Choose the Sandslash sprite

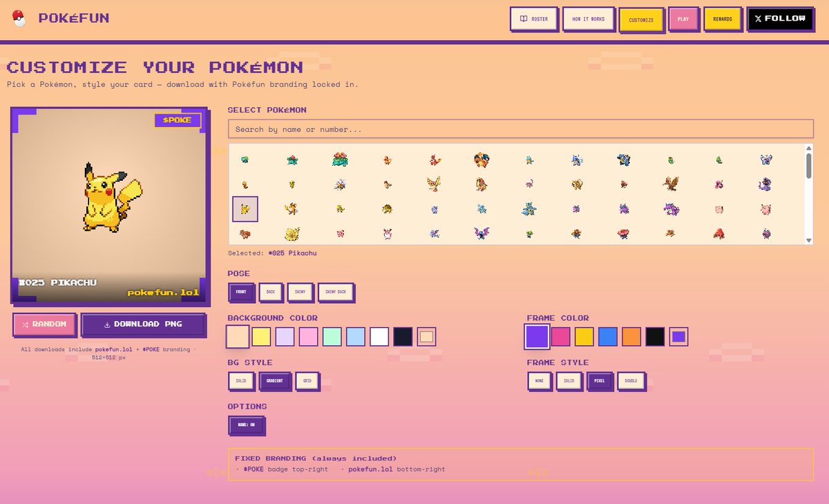(x=387, y=209)
